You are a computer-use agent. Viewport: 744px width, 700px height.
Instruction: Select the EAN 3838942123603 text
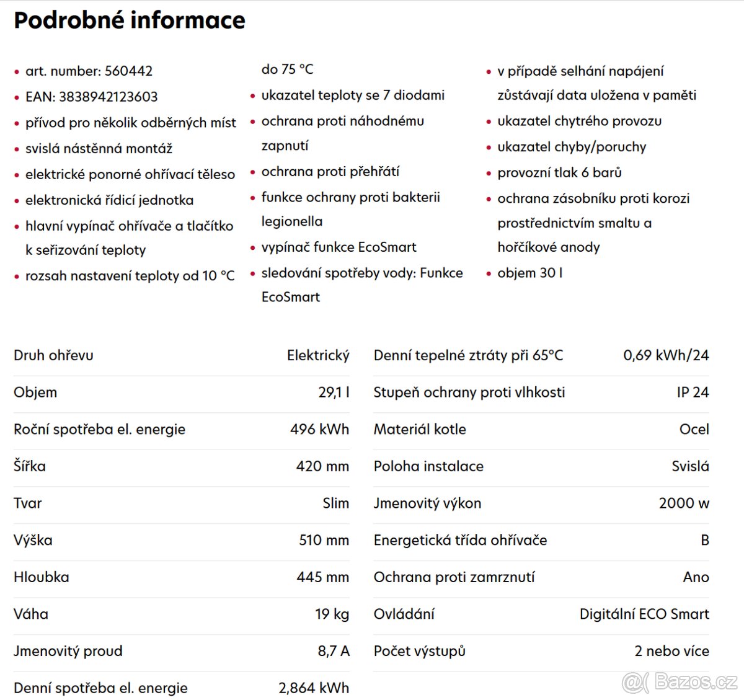click(91, 97)
